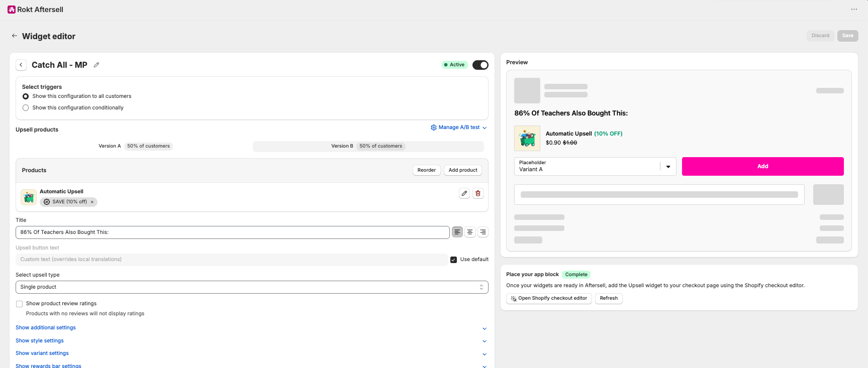Align title text to the left
The image size is (868, 368).
pos(457,232)
